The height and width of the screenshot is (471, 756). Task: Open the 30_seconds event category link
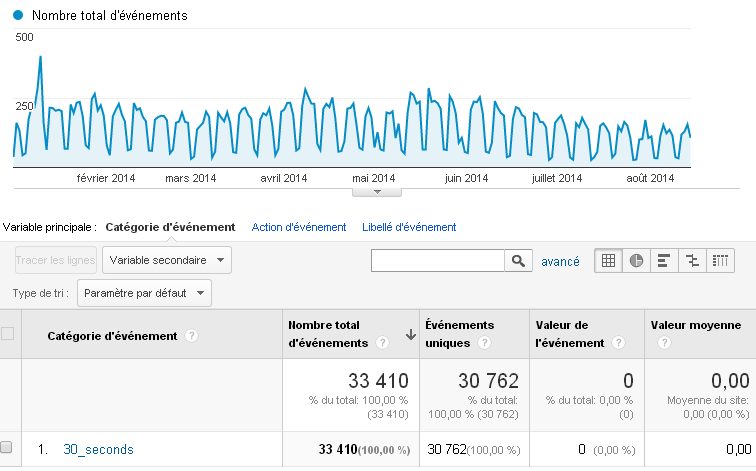98,450
